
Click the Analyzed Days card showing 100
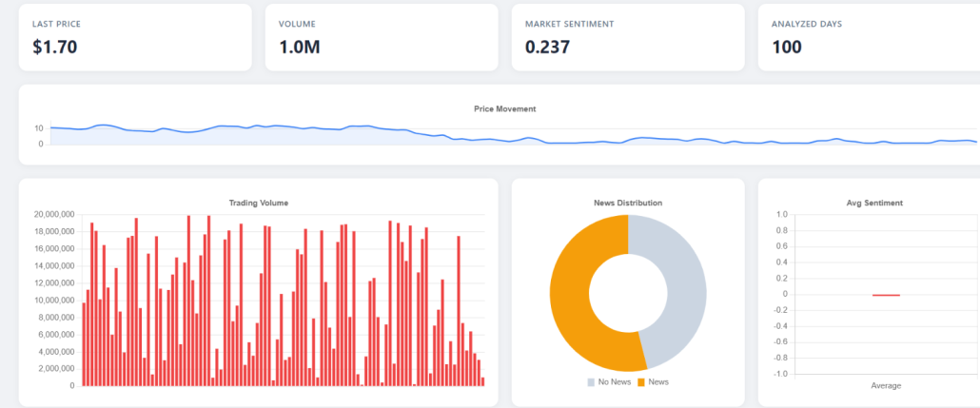click(x=868, y=36)
